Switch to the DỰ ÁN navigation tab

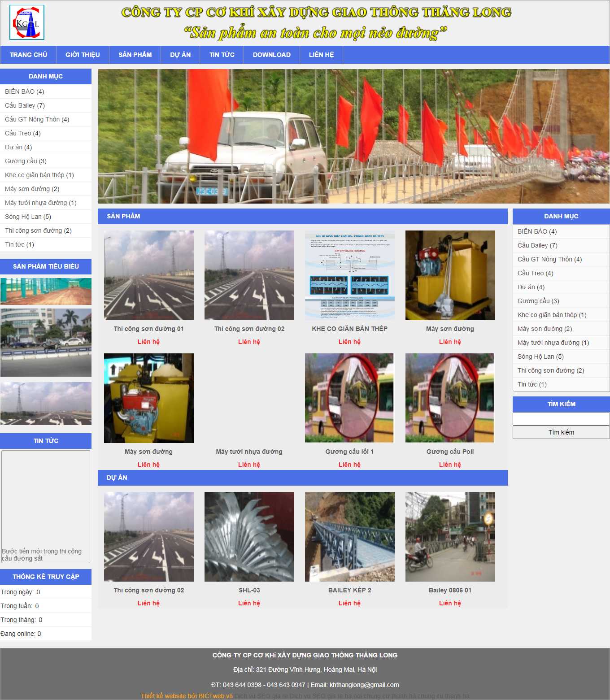pos(180,55)
